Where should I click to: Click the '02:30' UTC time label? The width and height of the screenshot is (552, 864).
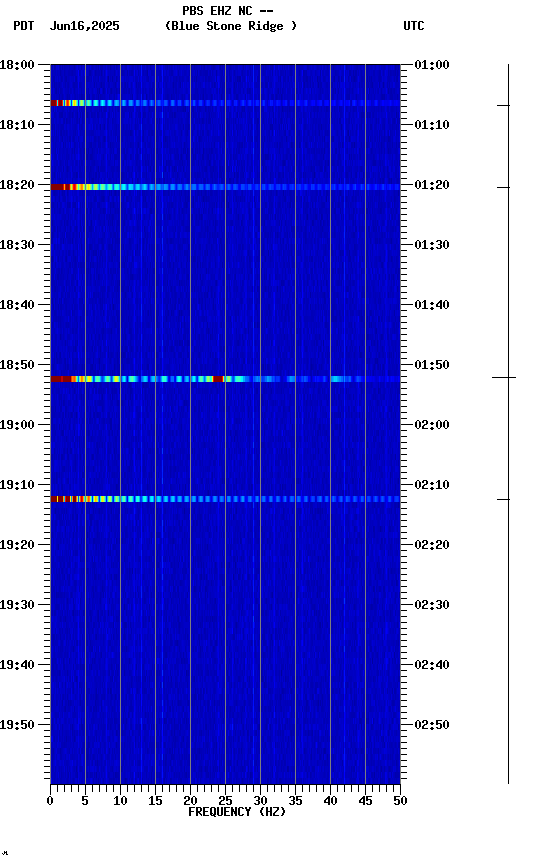(432, 605)
